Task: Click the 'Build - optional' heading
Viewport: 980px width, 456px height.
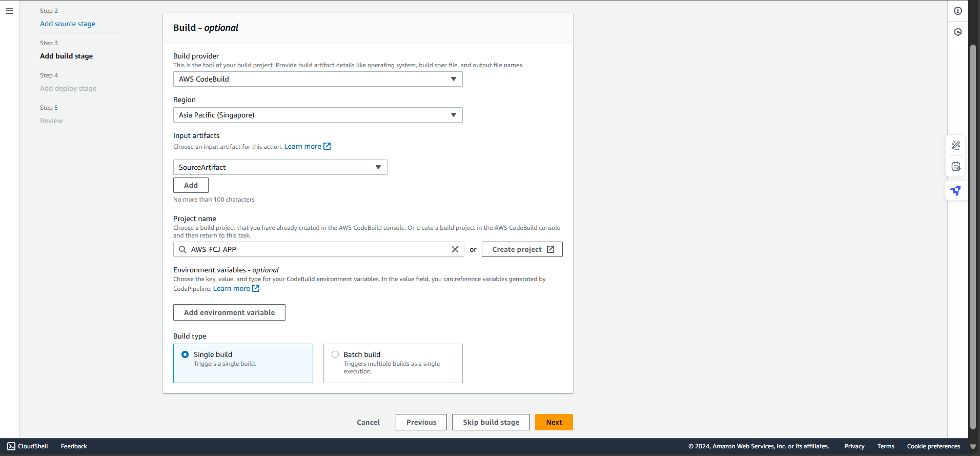Action: (x=206, y=28)
